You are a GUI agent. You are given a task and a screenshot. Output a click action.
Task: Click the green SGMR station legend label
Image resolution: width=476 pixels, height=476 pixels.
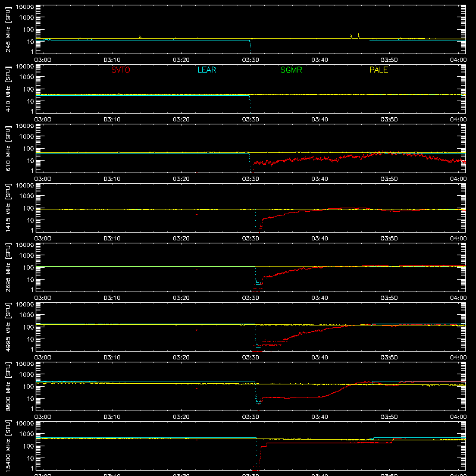pyautogui.click(x=291, y=70)
